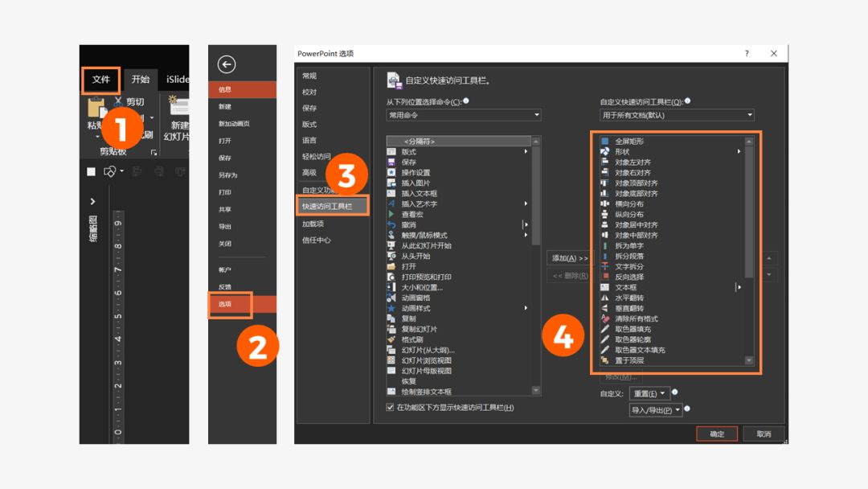
Task: Select 语言 category in options dialog
Action: tap(309, 141)
